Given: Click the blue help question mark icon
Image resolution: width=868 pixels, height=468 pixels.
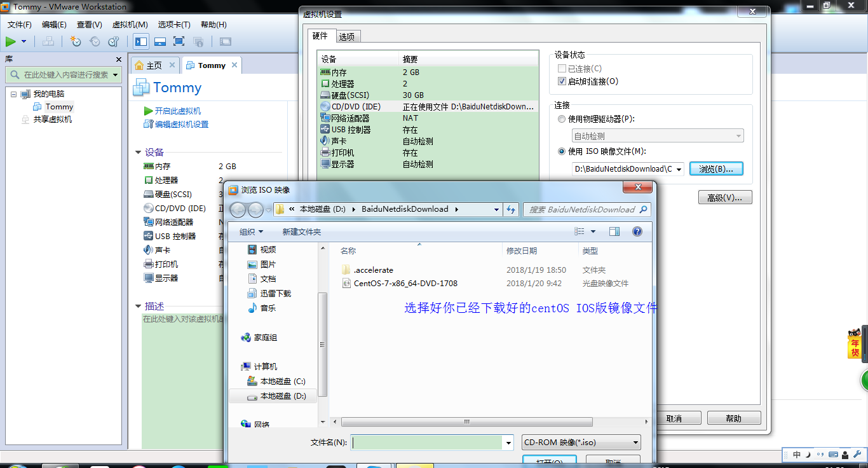Looking at the screenshot, I should point(637,232).
